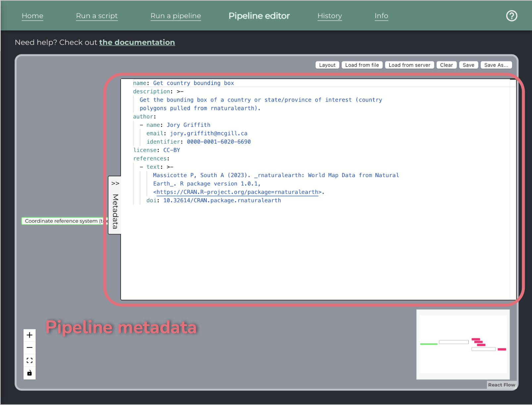Open the Run a pipeline page
This screenshot has height=405, width=532.
coord(176,16)
